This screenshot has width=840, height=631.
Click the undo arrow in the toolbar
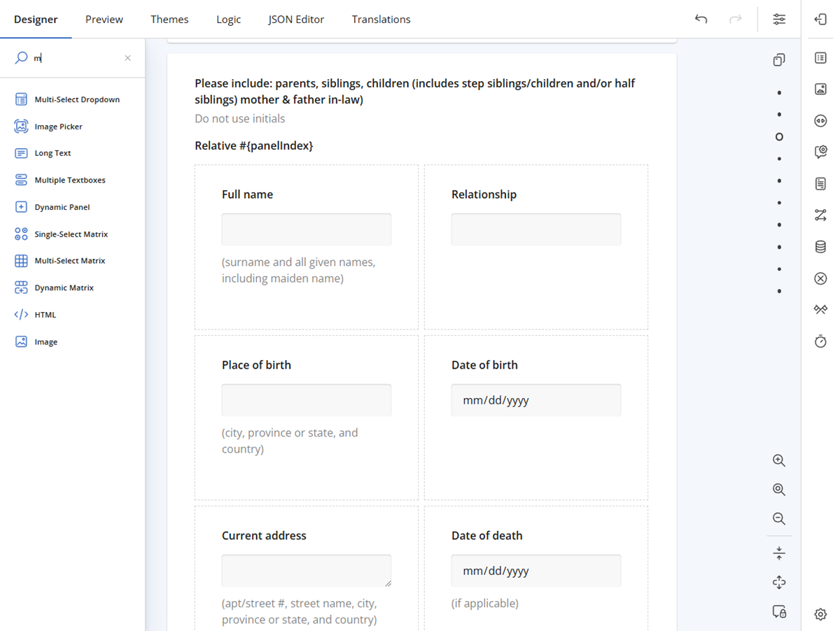(701, 19)
